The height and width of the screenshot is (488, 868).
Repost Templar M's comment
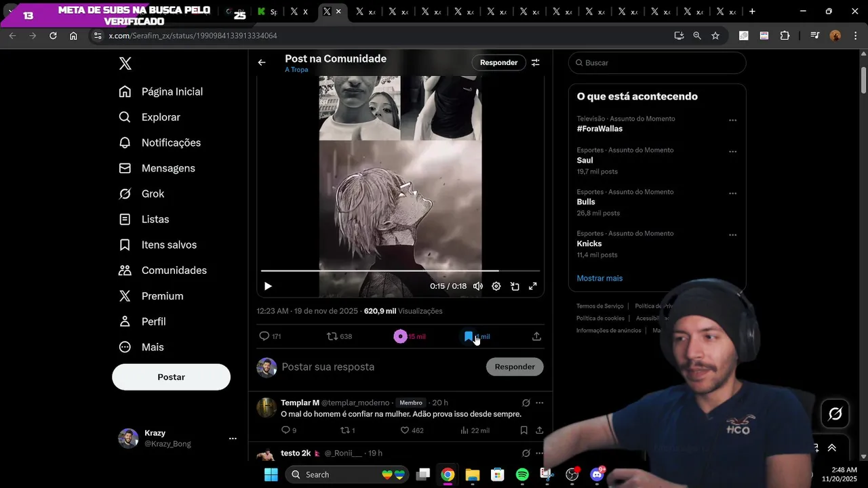pos(347,430)
